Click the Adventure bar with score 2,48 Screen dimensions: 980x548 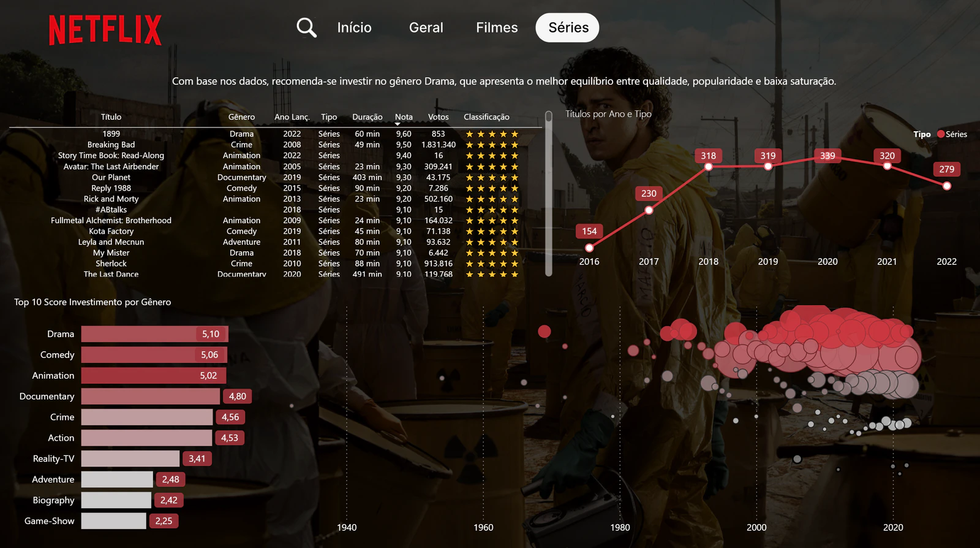point(117,479)
